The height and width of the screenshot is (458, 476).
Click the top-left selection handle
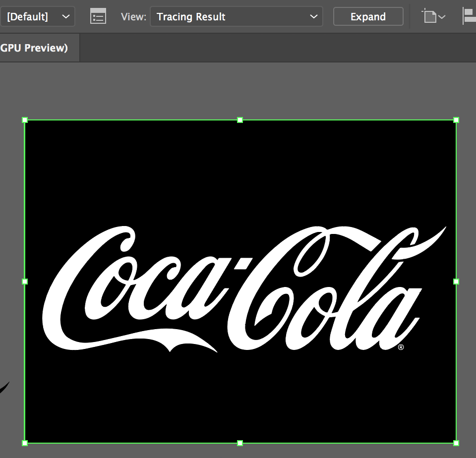(25, 120)
